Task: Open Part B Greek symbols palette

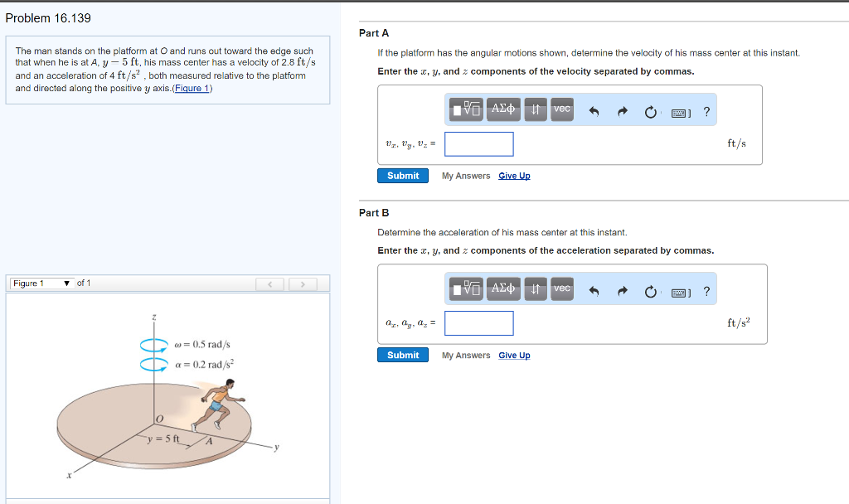Action: point(503,289)
